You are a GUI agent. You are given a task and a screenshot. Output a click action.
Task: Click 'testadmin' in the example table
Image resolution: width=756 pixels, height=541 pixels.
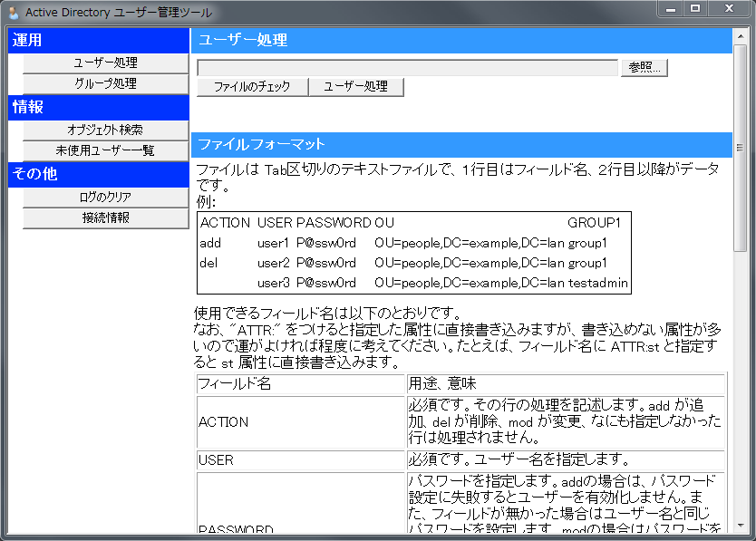(x=598, y=283)
